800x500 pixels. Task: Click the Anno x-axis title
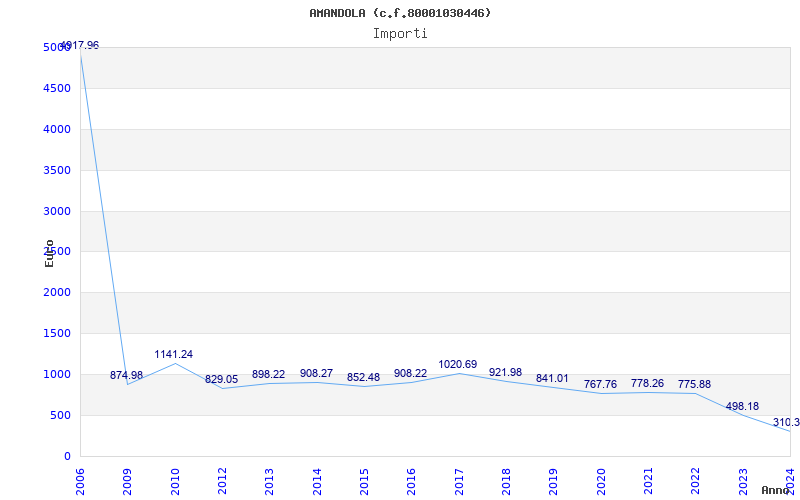pos(776,490)
